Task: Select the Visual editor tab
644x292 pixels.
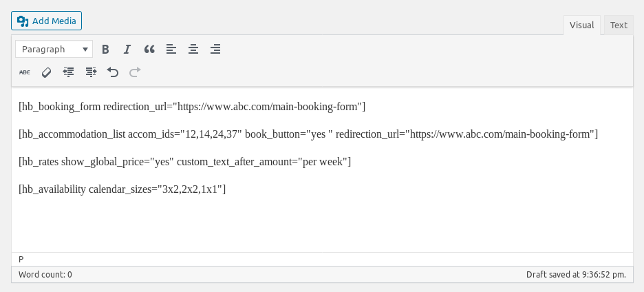Action: tap(581, 25)
